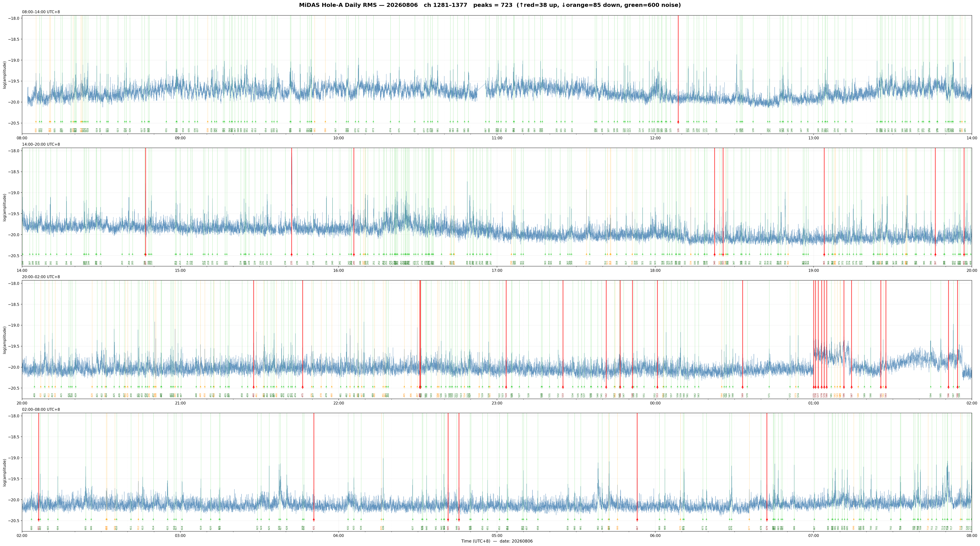Click the '14:00–20:00 UTC+8' panel heading
Image resolution: width=980 pixels, height=546 pixels.
click(41, 145)
